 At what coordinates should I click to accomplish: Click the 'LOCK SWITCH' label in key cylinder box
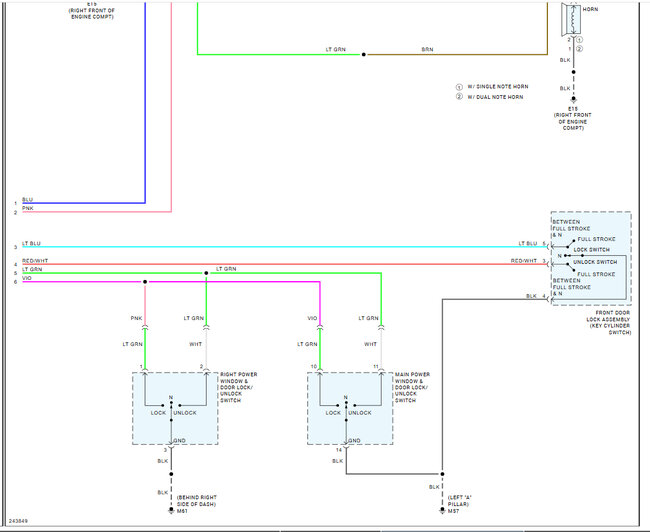pyautogui.click(x=592, y=250)
